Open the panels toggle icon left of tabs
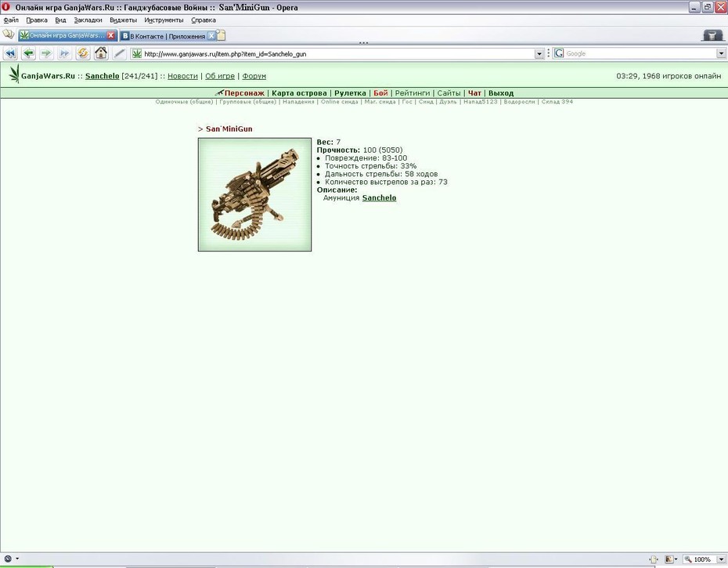Image resolution: width=728 pixels, height=568 pixels. coord(9,34)
